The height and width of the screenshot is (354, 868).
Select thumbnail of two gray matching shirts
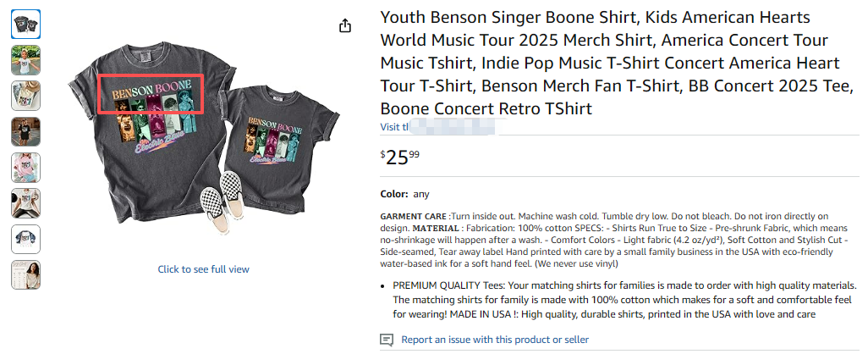point(25,25)
